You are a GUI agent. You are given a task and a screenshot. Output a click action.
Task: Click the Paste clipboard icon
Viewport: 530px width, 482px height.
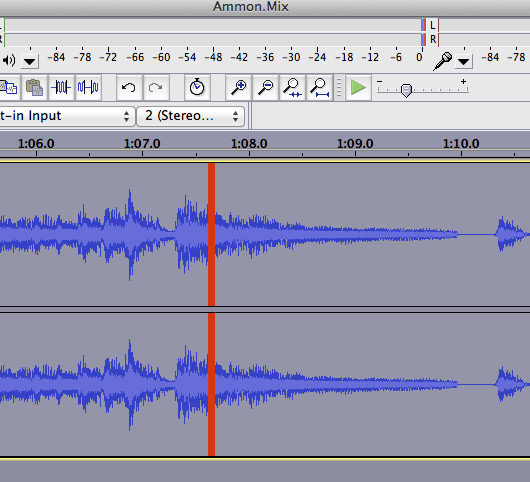point(34,88)
